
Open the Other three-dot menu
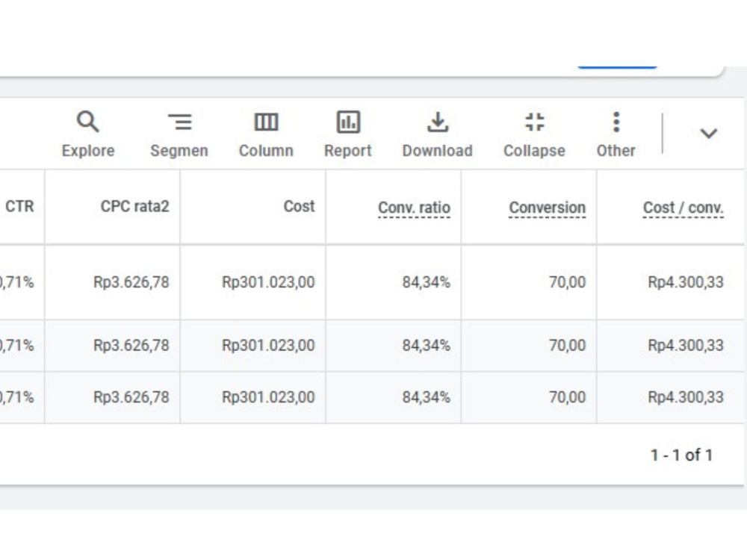[x=616, y=122]
